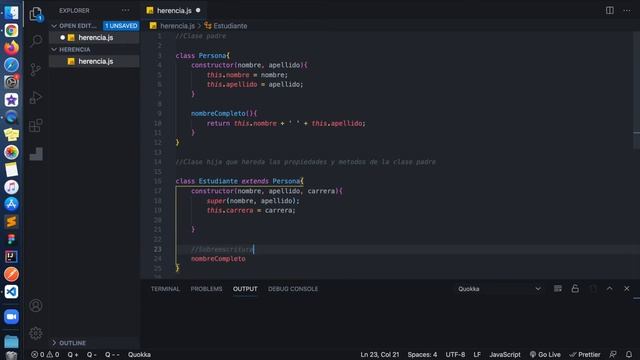Image resolution: width=640 pixels, height=360 pixels.
Task: Select the Output tab
Action: coord(245,289)
